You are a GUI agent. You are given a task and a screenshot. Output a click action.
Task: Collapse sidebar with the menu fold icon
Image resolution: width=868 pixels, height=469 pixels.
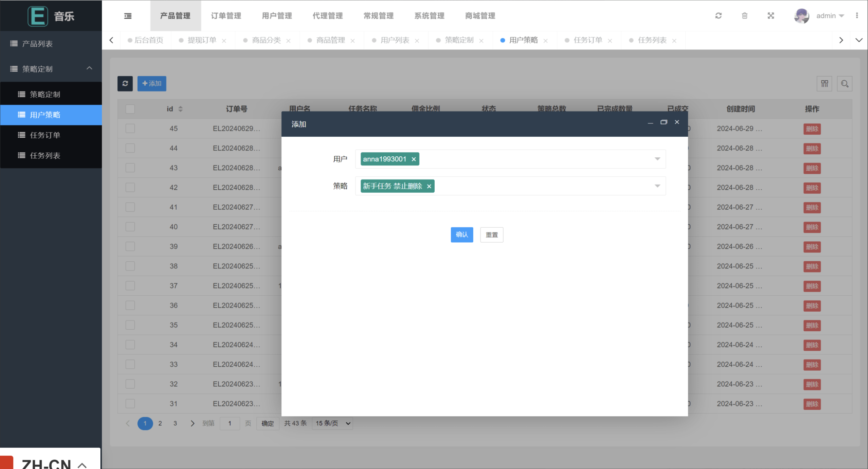point(128,16)
